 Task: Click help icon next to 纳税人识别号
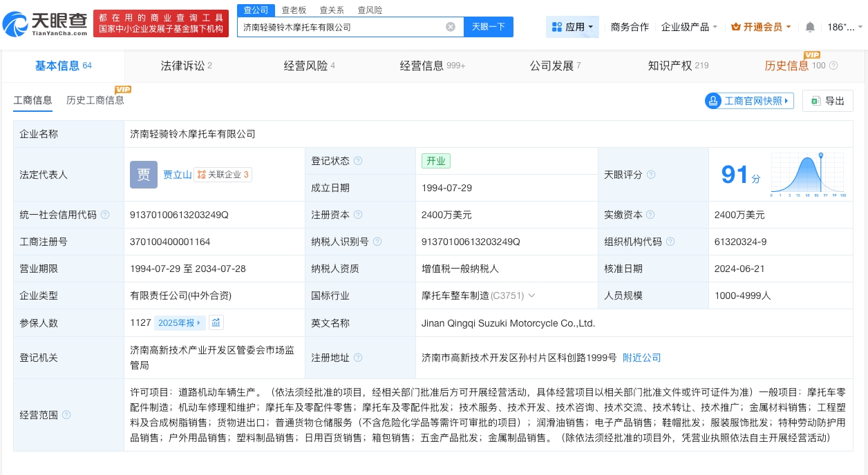[x=377, y=242]
